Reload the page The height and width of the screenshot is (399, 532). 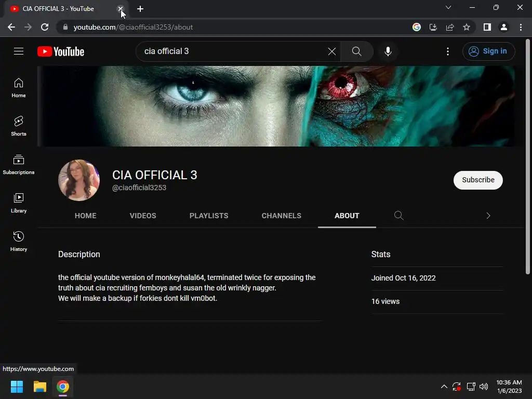click(x=45, y=27)
